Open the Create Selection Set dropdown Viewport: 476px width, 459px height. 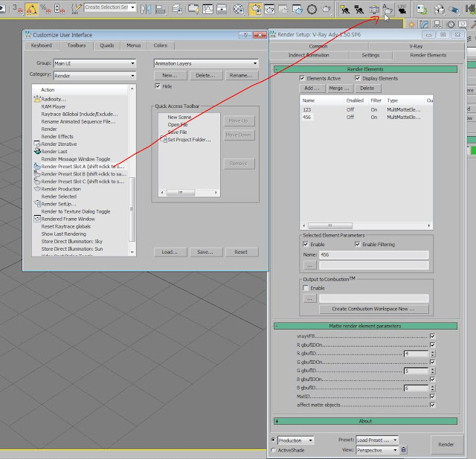click(110, 7)
